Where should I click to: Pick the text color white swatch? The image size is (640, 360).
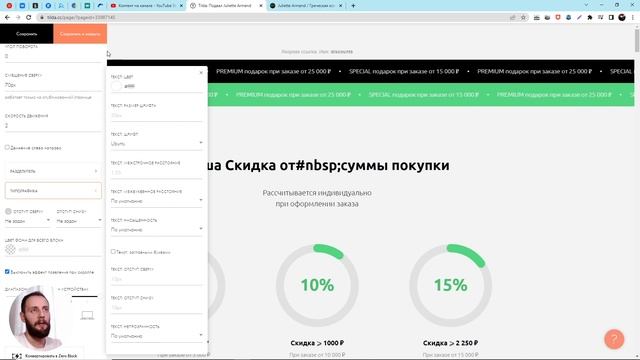[116, 86]
